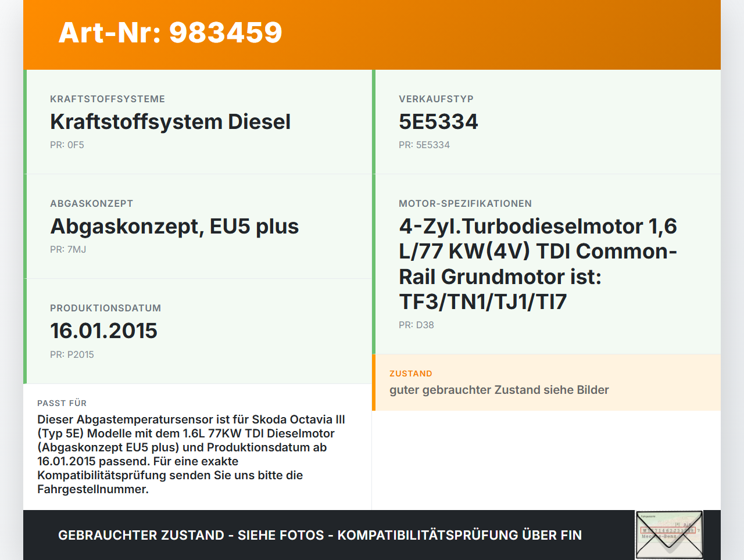Click the Verkaufstyp value 5E5334

[x=438, y=122]
